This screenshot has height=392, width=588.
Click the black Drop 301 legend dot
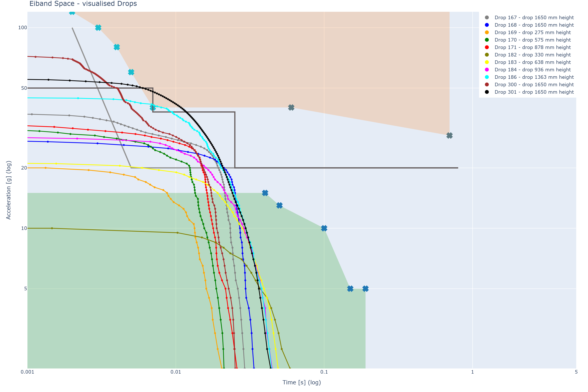(487, 92)
